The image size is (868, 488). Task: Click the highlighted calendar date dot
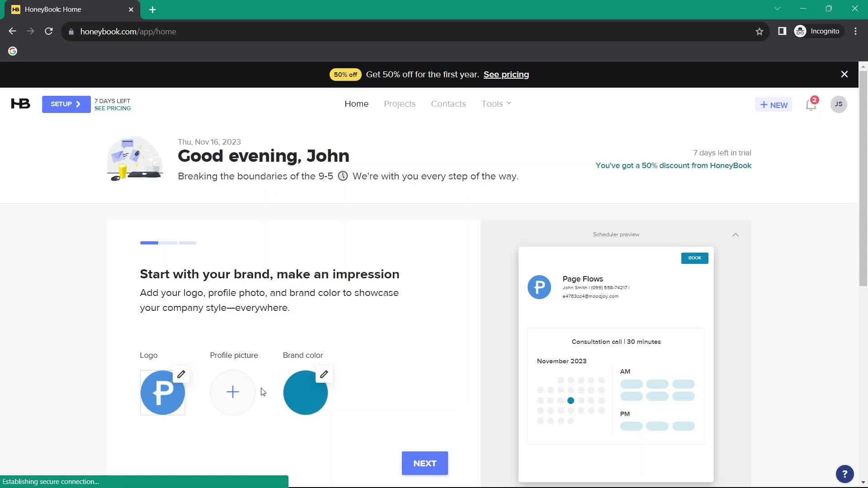[571, 400]
